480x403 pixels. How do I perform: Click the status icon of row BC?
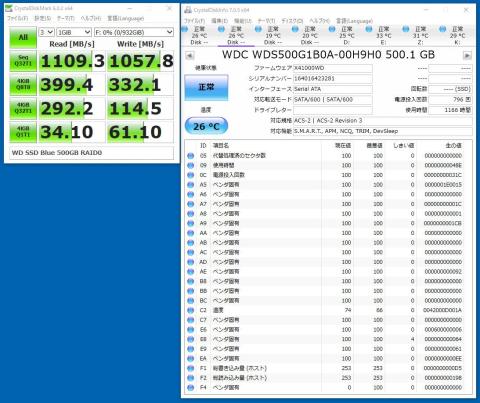click(x=191, y=301)
